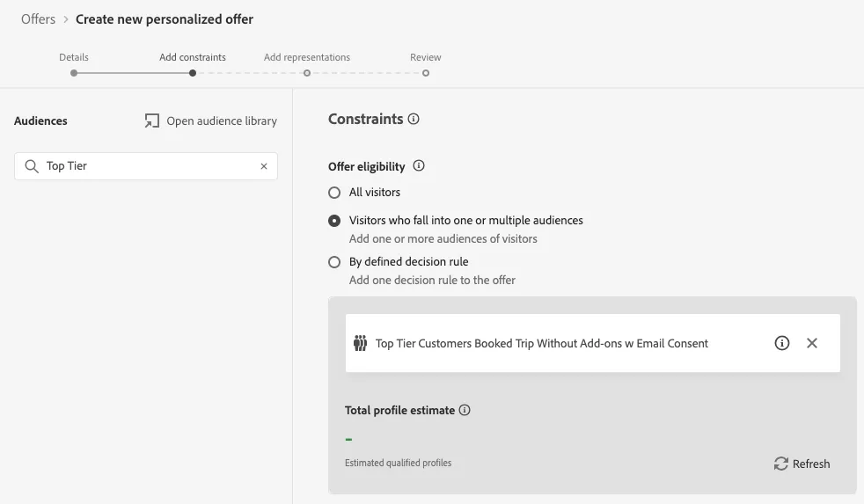Viewport: 864px width, 504px height.
Task: Open audience library link
Action: [222, 121]
